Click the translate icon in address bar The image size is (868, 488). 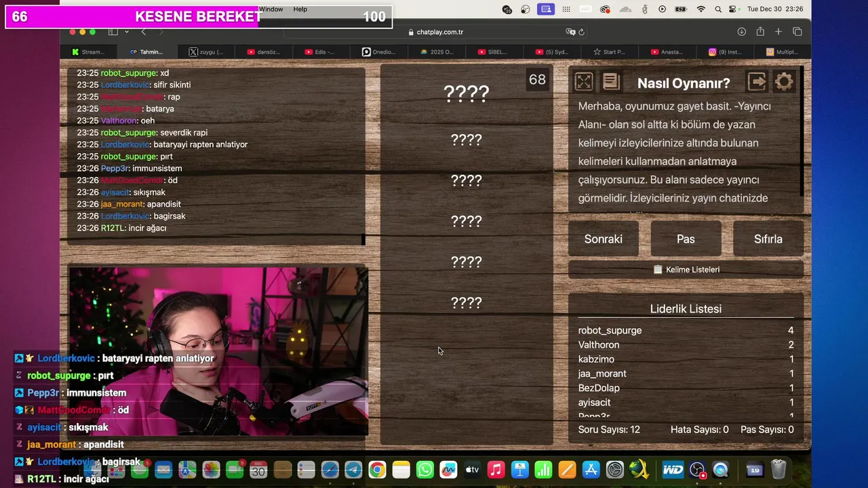(x=570, y=32)
